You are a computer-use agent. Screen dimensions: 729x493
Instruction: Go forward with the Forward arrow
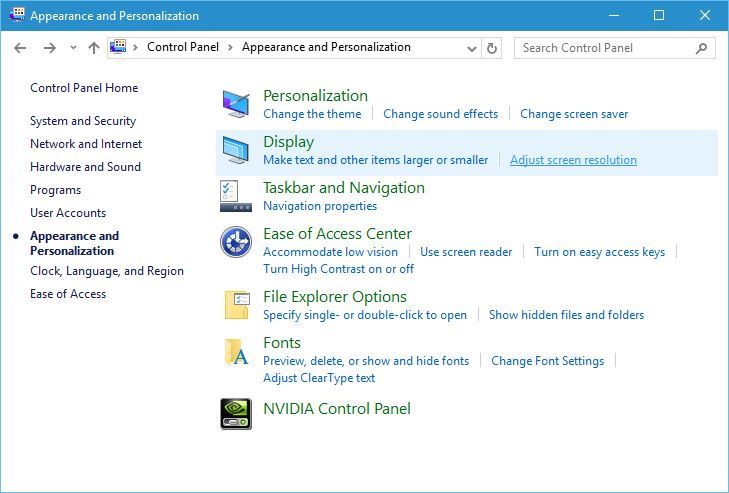tap(49, 47)
